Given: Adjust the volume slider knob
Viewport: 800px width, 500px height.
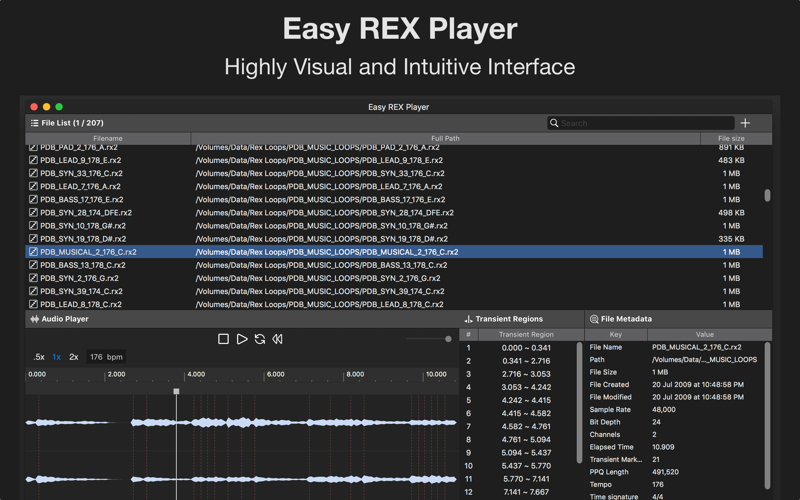Looking at the screenshot, I should [448, 339].
